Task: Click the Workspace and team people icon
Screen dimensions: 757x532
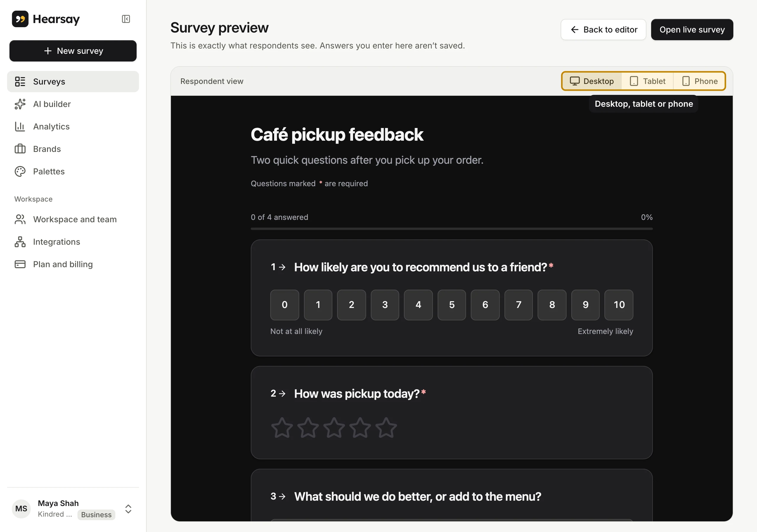Action: click(x=20, y=220)
